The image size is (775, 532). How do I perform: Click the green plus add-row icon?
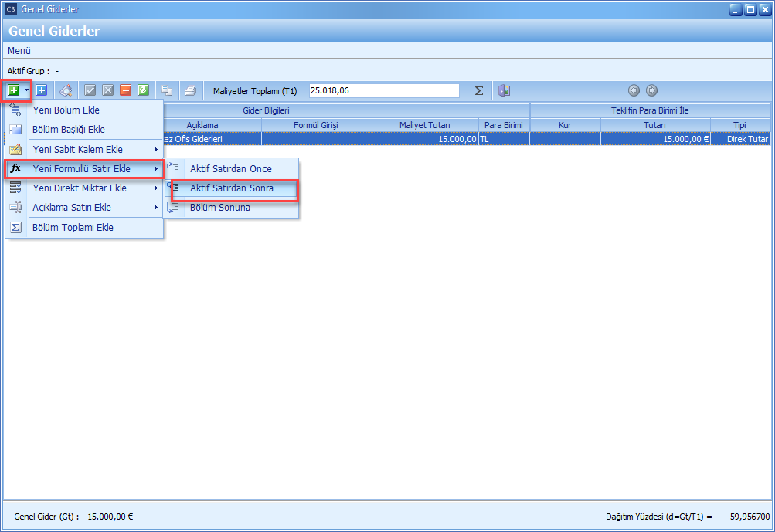coord(13,90)
